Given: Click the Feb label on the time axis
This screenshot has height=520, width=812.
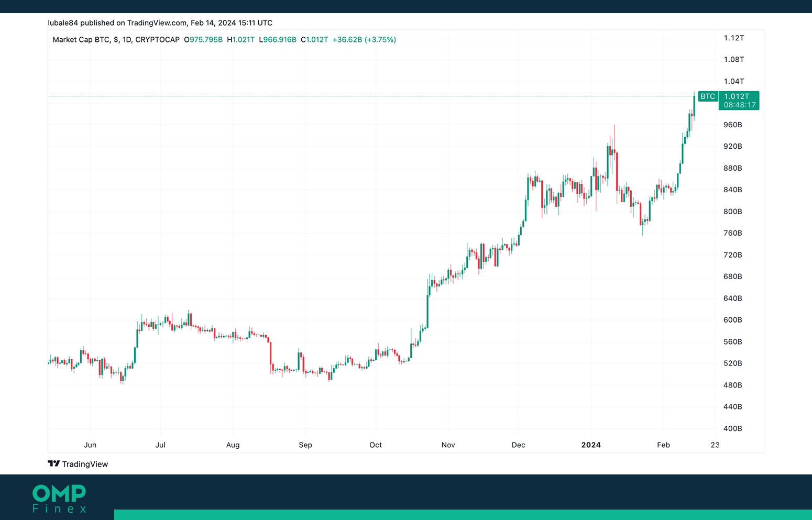Looking at the screenshot, I should coord(663,445).
